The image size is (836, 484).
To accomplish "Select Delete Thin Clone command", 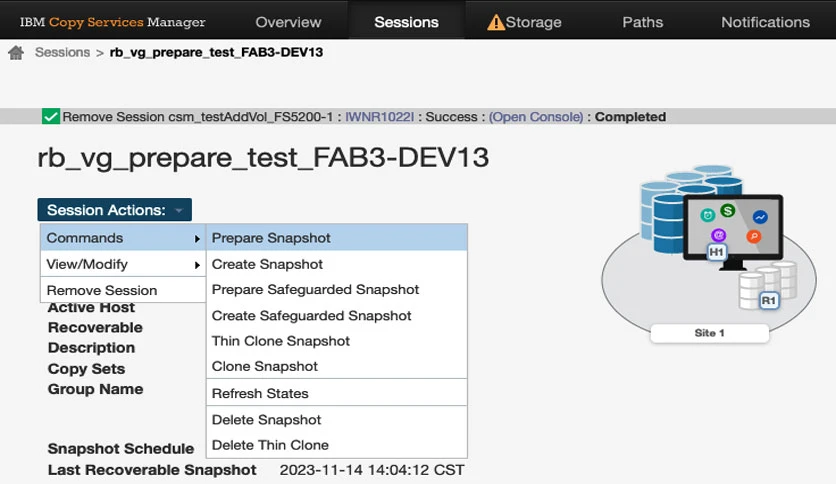I will point(337,445).
